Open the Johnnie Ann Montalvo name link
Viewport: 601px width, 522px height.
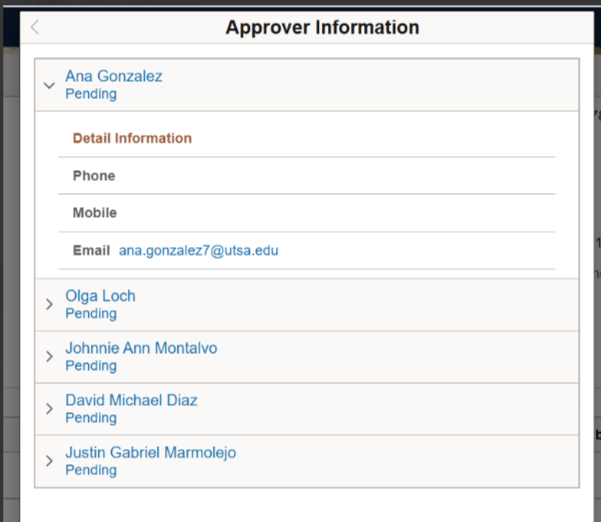pos(141,348)
